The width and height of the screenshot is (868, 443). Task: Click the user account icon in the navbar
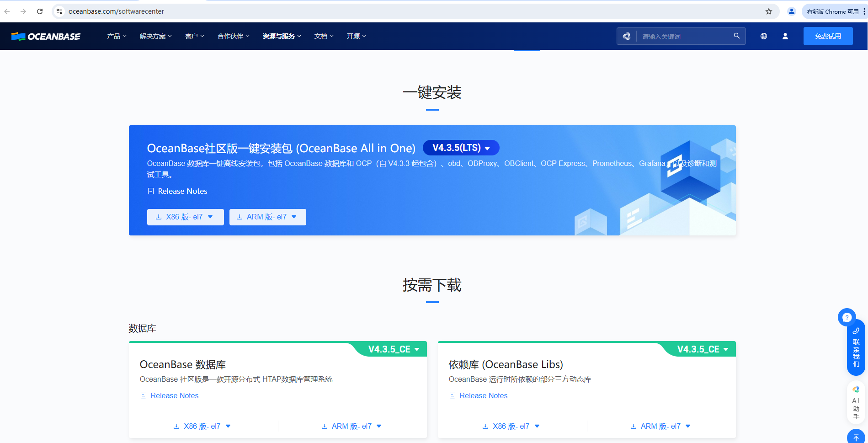coord(785,36)
